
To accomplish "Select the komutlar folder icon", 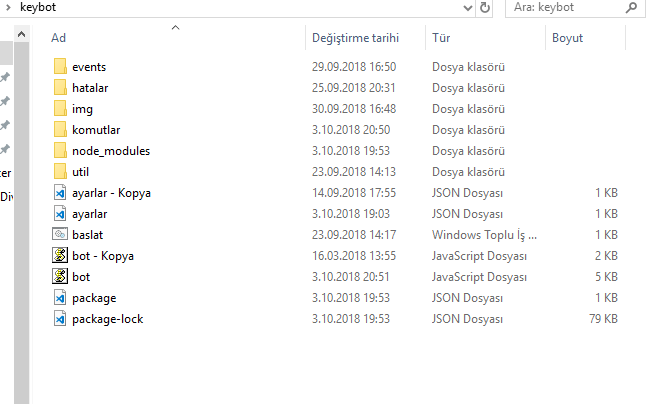I will 60,130.
